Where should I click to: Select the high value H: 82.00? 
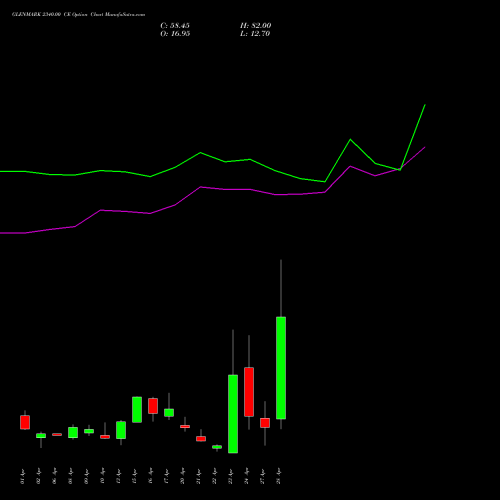point(256,26)
